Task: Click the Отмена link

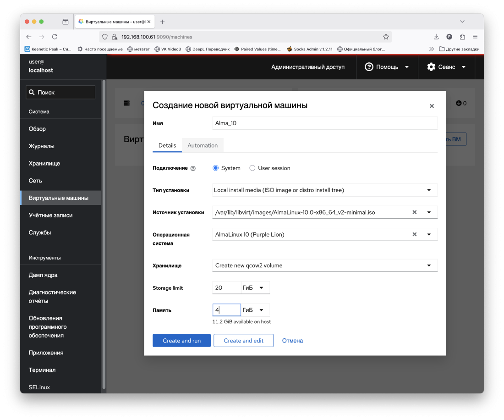Action: click(x=292, y=341)
